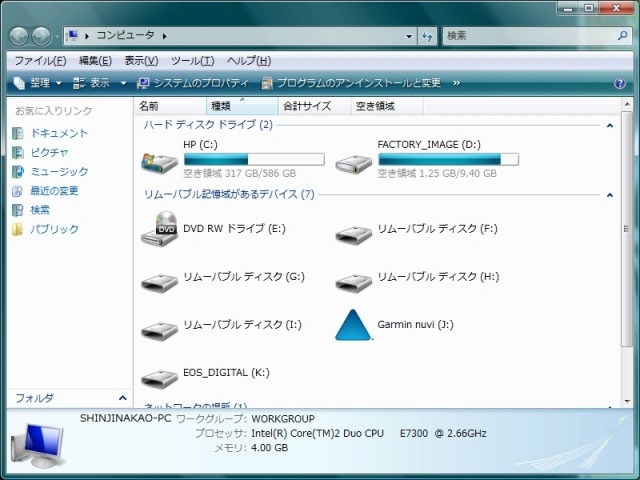Screen dimensions: 640x480
Task: Click the computer icon in details pane
Action: [x=38, y=445]
